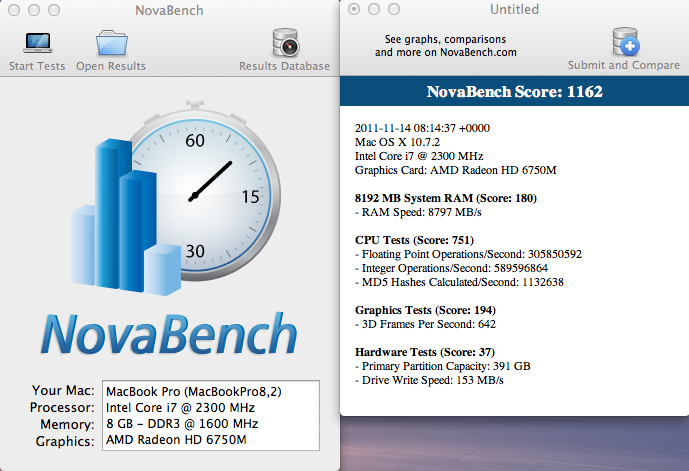
Task: Click the NovaBench window title bar
Action: pos(168,10)
